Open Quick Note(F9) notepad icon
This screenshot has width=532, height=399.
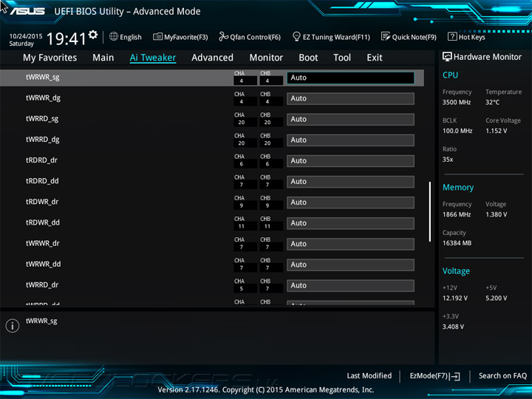click(386, 37)
